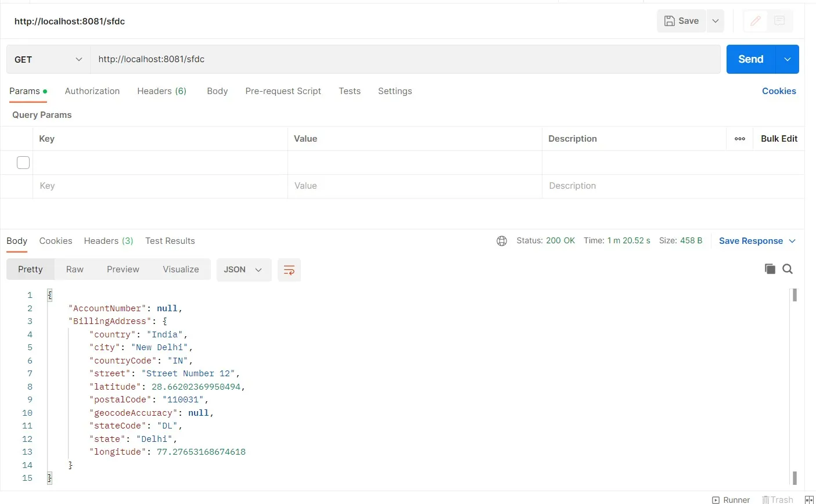Open the response Headers (3) tab

109,241
